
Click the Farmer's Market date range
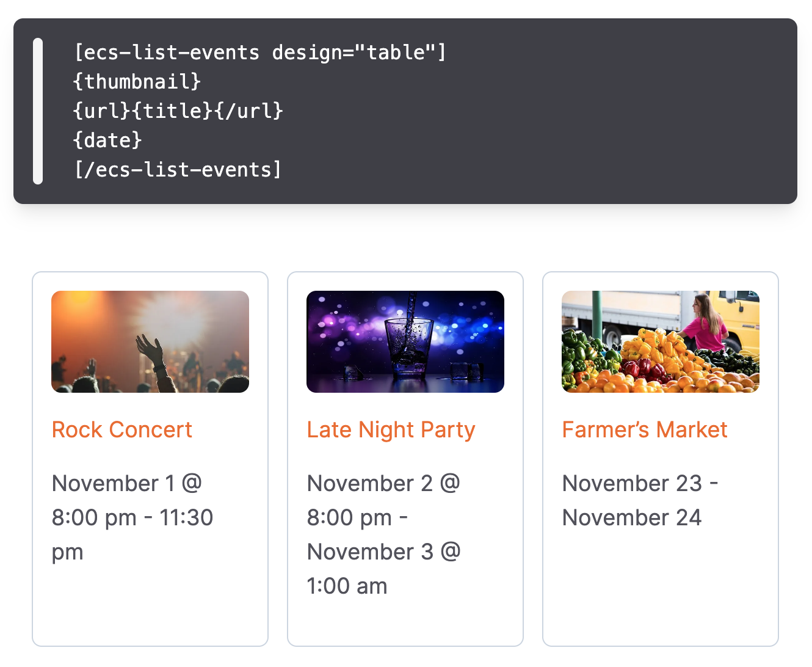coord(639,501)
